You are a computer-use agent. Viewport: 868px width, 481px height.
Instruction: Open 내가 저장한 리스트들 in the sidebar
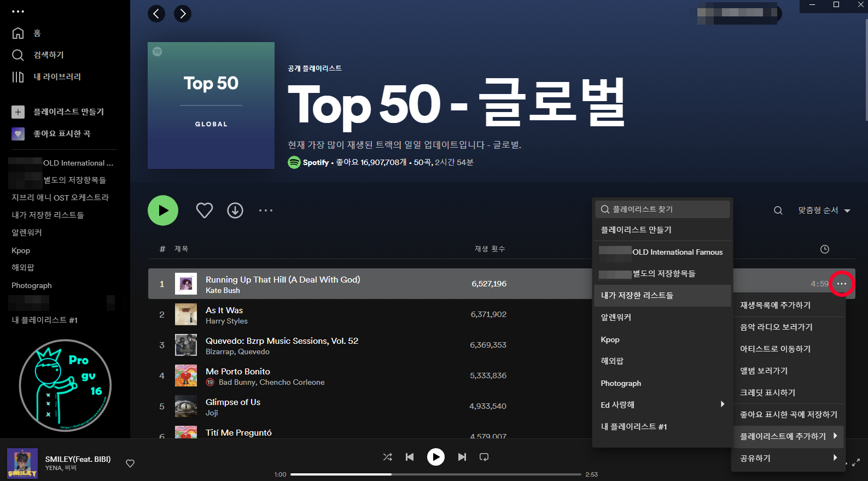(x=48, y=215)
